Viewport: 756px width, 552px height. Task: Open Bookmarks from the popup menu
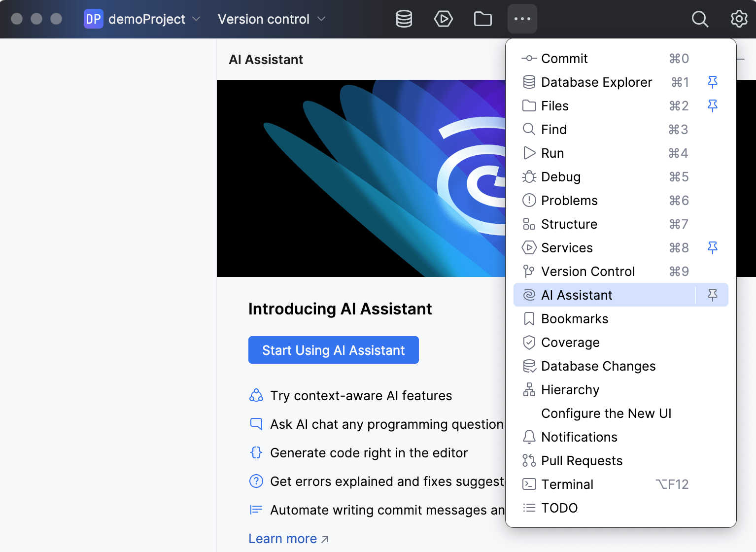tap(621, 318)
